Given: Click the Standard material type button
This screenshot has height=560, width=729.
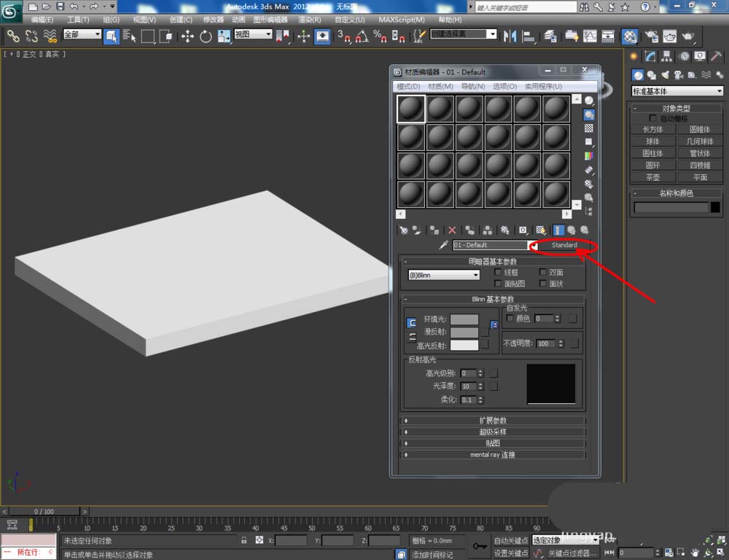Looking at the screenshot, I should pyautogui.click(x=564, y=245).
